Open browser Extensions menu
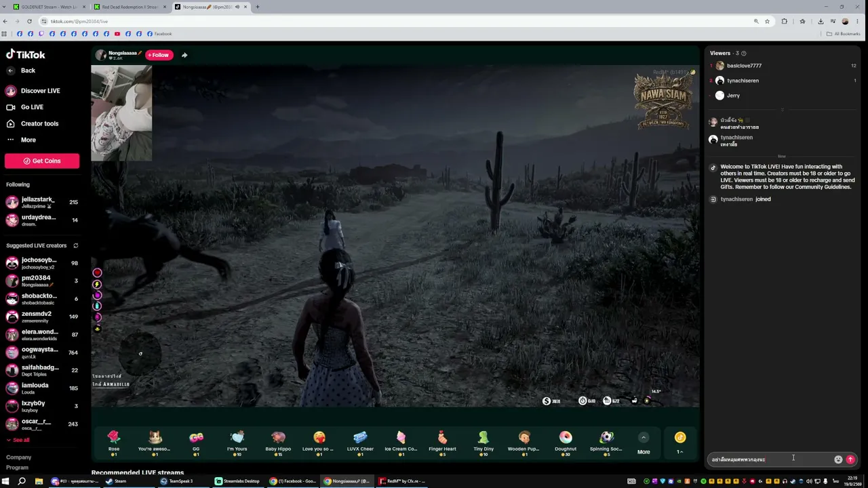The height and width of the screenshot is (488, 868). (785, 21)
